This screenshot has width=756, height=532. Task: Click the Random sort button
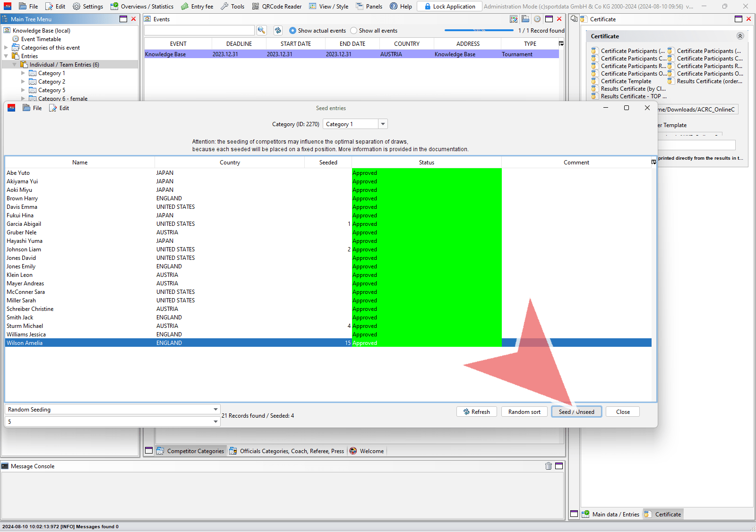524,412
